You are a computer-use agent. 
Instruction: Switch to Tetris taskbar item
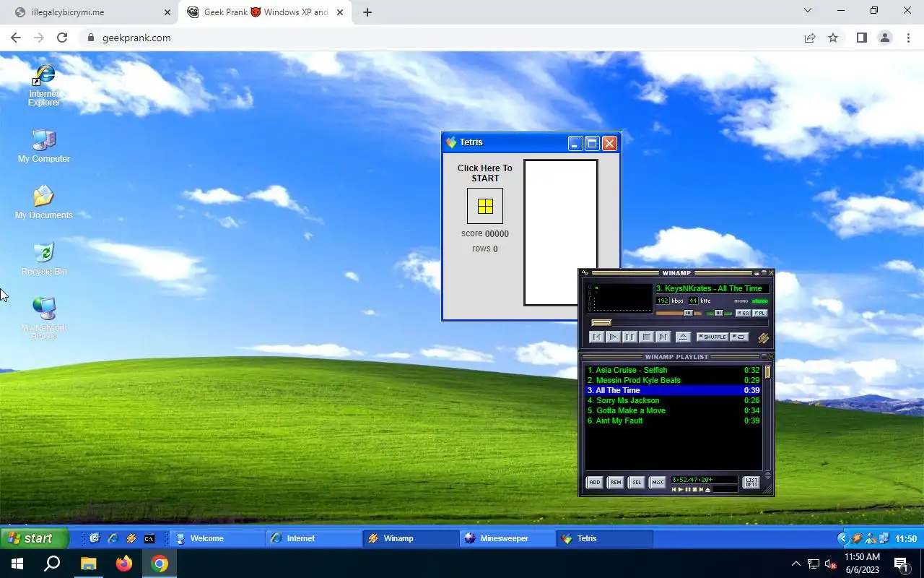point(604,538)
